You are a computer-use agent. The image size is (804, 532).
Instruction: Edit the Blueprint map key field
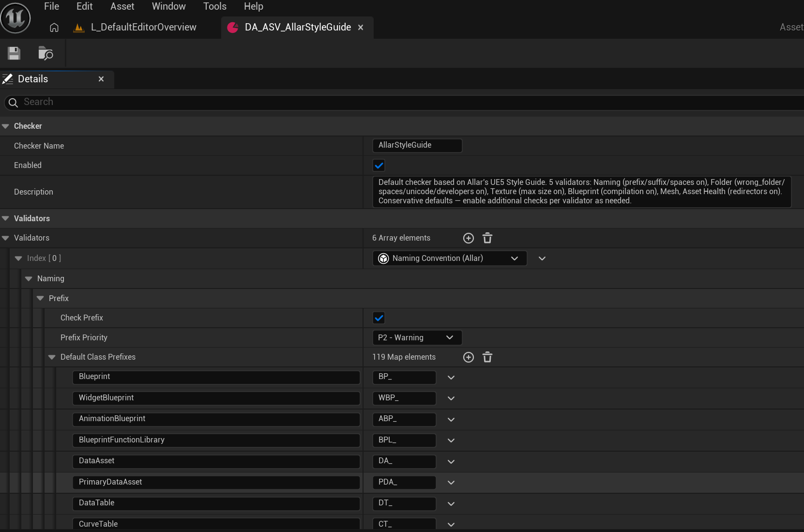[216, 377]
